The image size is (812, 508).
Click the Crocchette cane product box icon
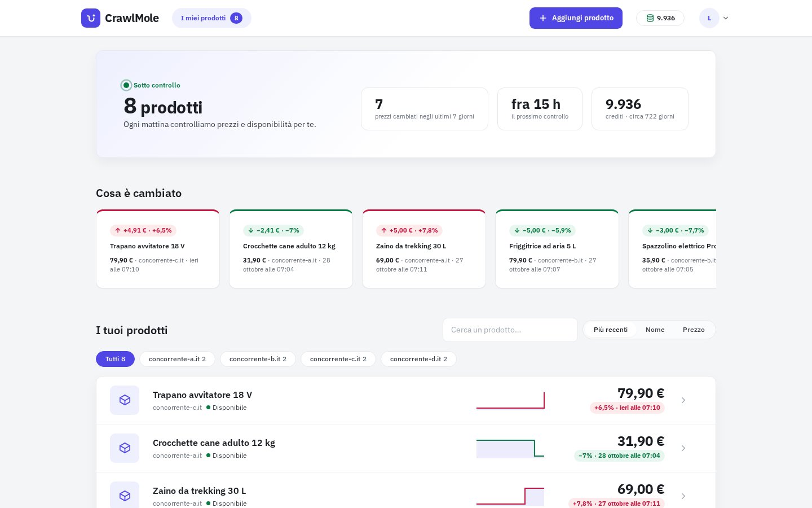coord(125,448)
